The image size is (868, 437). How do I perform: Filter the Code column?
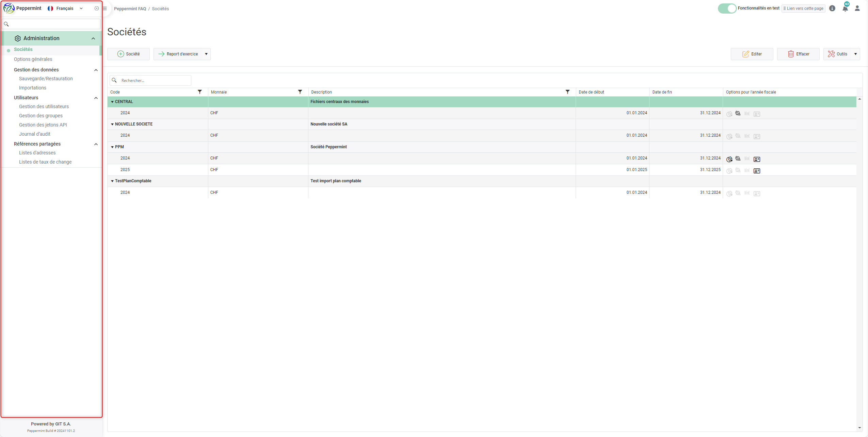pos(200,92)
